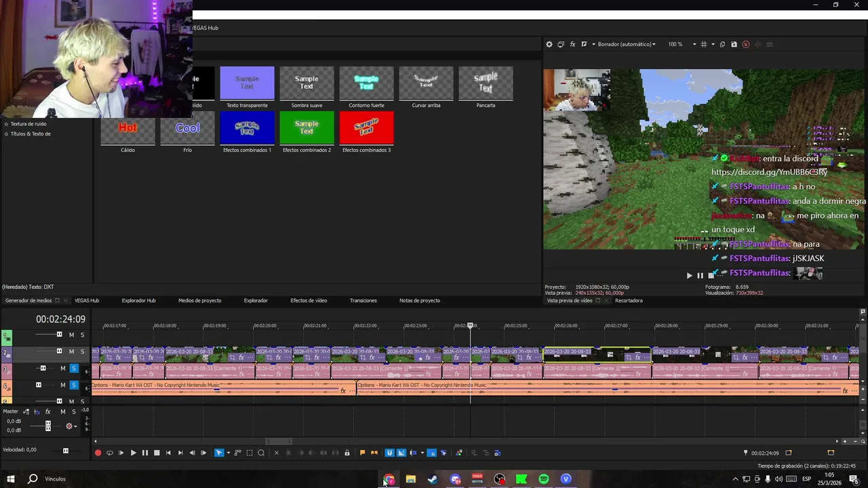Choose the Pancarta text preset
This screenshot has height=488, width=868.
[x=486, y=87]
